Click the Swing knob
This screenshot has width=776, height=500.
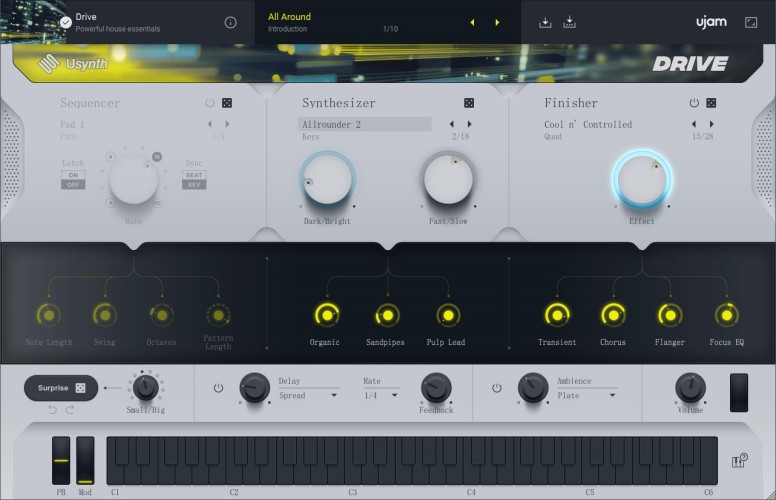[x=105, y=315]
